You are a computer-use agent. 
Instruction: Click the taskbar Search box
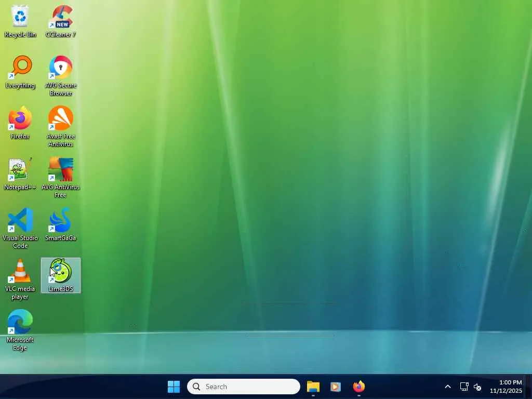(x=244, y=387)
